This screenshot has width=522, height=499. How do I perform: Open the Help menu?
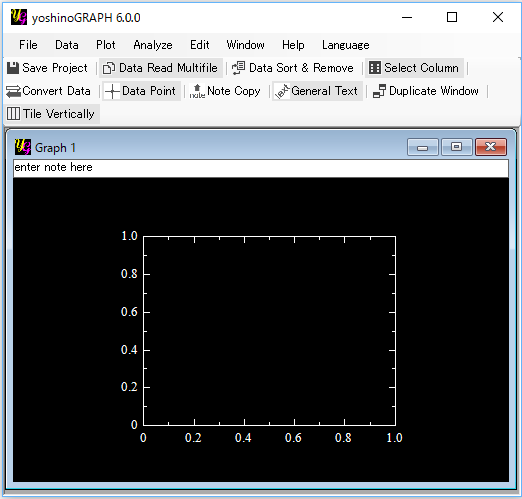coord(293,45)
